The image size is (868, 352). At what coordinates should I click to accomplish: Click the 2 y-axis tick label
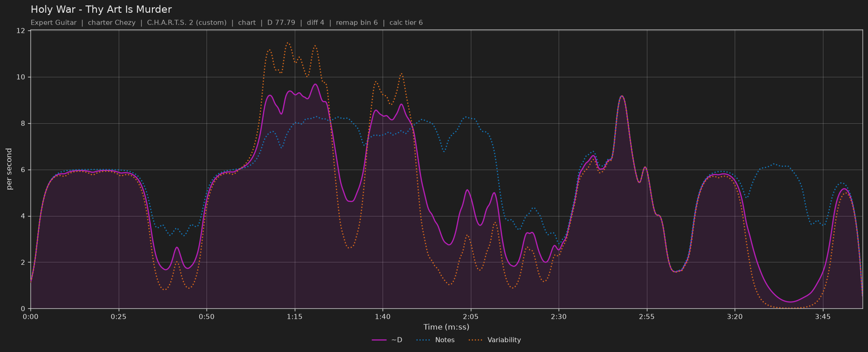(x=23, y=263)
